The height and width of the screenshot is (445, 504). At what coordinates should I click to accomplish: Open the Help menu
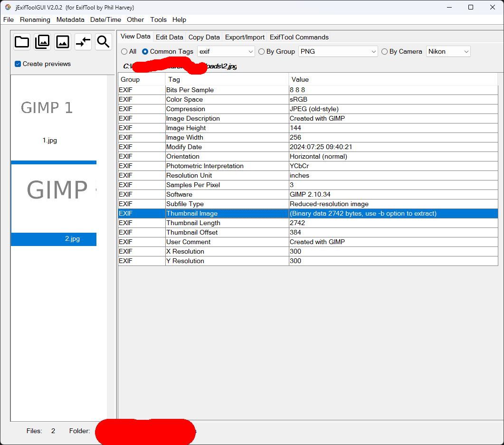(179, 19)
